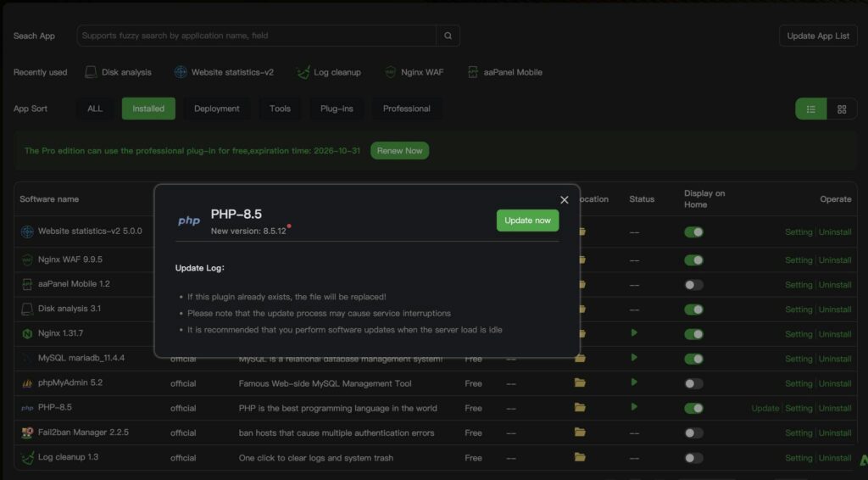Toggle home display for Website statistics-v2

pyautogui.click(x=693, y=232)
